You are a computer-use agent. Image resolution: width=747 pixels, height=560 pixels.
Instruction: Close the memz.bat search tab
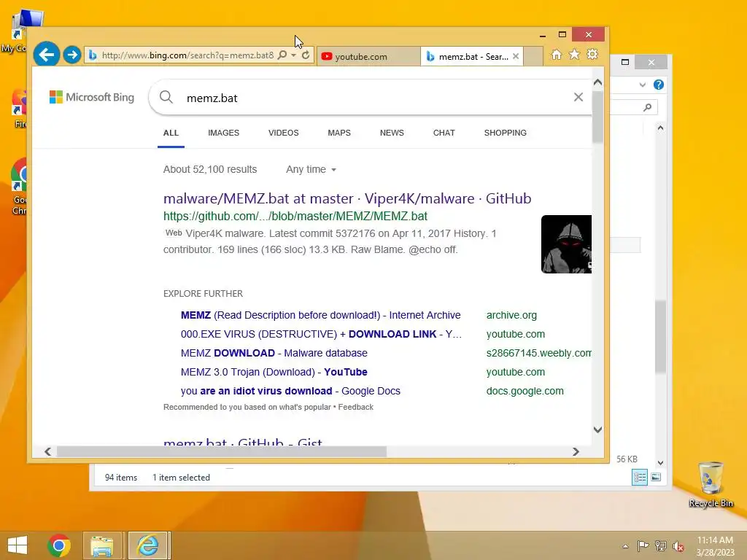[x=516, y=56]
